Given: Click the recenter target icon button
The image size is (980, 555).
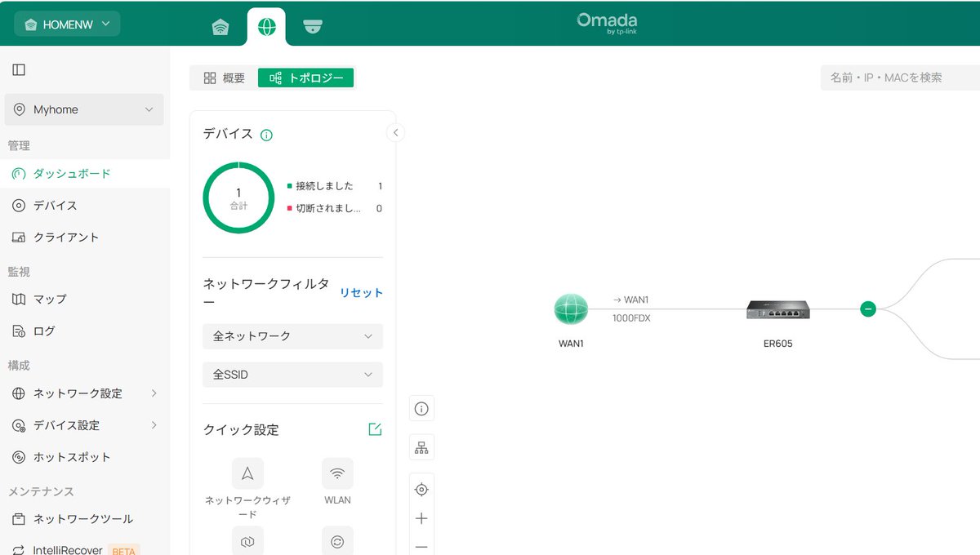Looking at the screenshot, I should (421, 490).
